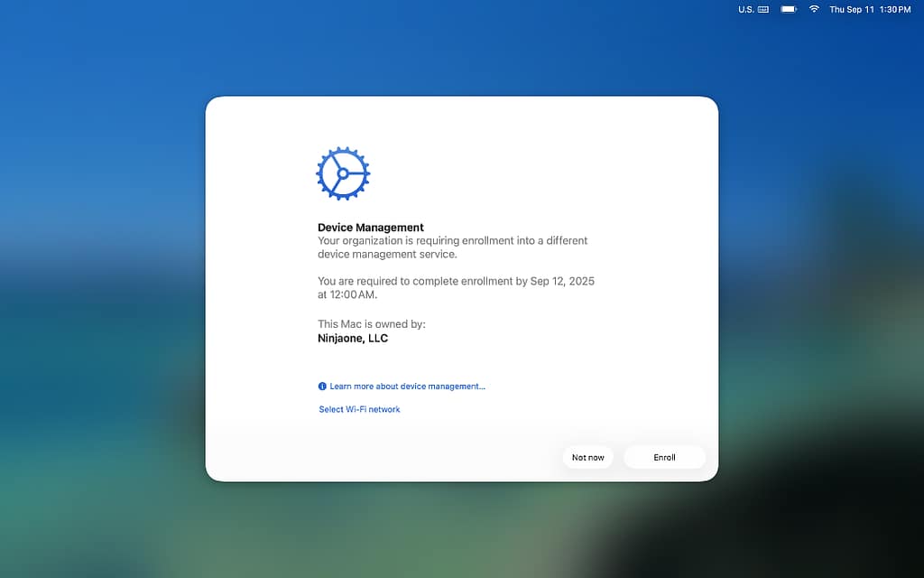
Task: Click the Device Management heading text
Action: pos(370,227)
